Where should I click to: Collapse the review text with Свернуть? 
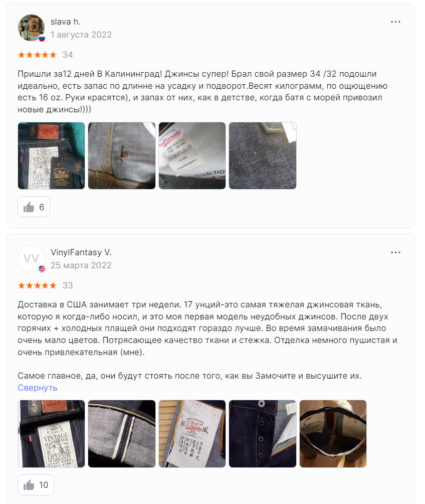(38, 388)
